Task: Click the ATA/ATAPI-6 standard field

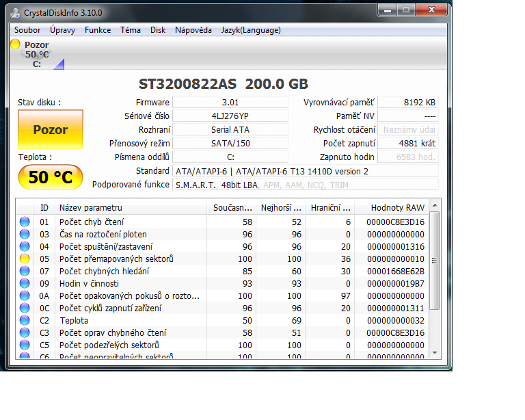Action: pos(306,171)
